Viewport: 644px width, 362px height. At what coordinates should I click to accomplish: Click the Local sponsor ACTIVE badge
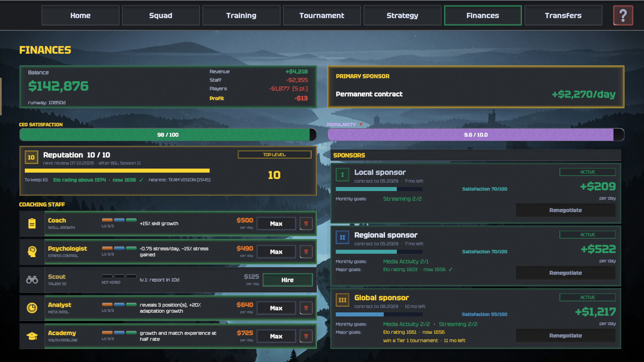(x=588, y=172)
